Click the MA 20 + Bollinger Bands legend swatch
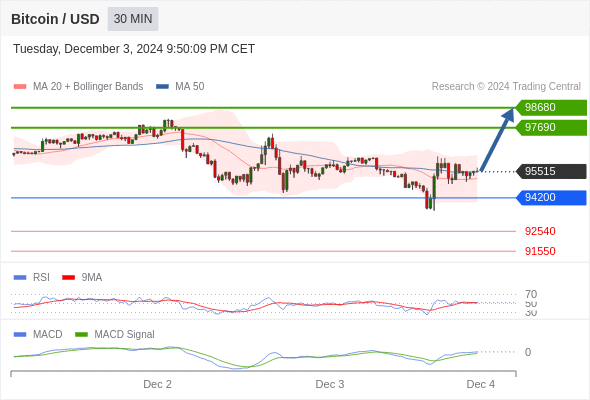Screen dimensions: 590x400 (20, 87)
